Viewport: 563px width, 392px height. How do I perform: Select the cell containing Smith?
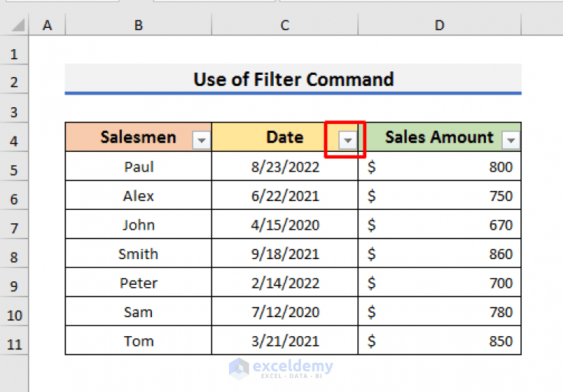(139, 253)
